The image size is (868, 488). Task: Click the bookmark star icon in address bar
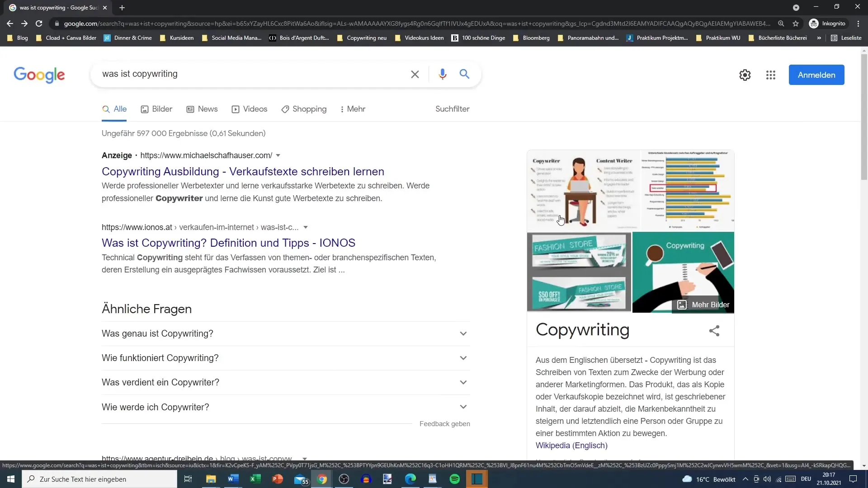point(795,23)
